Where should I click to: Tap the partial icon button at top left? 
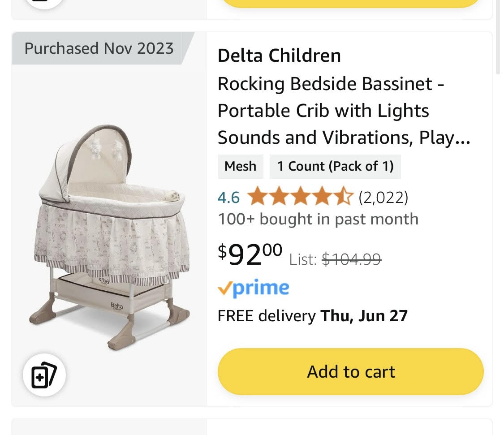44,4
